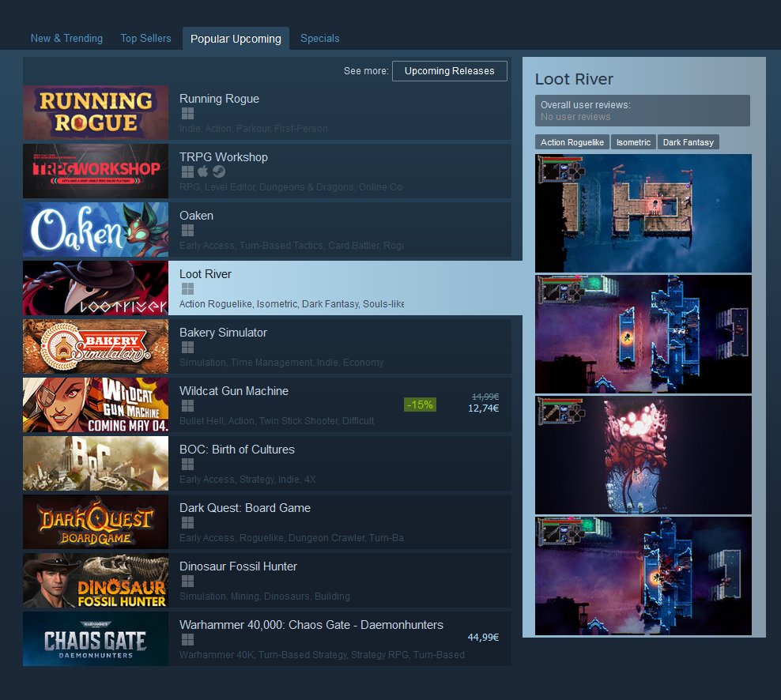The width and height of the screenshot is (781, 700).
Task: Open the Running Rogue capsule image
Action: click(x=96, y=112)
